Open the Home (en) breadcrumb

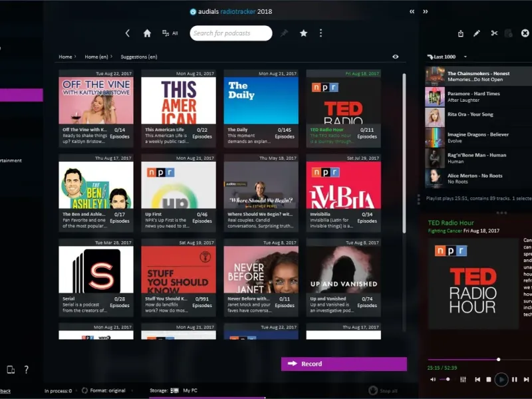coord(96,57)
